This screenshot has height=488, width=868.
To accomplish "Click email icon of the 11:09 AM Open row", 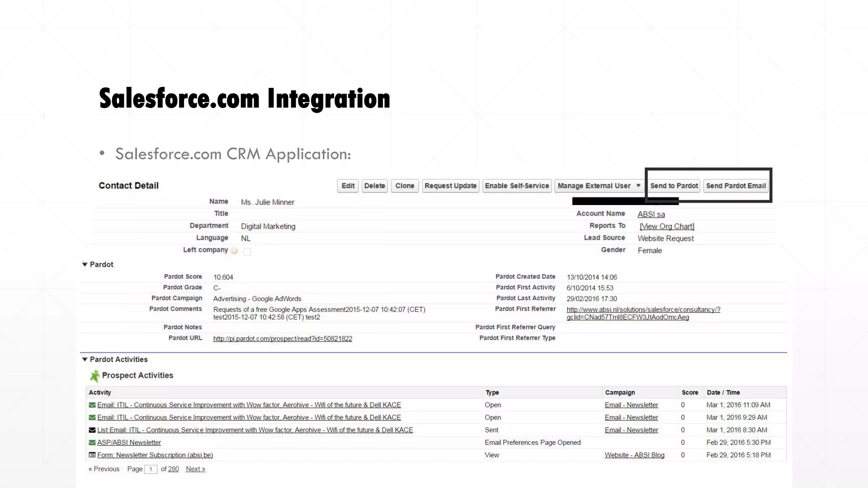I will [x=92, y=405].
